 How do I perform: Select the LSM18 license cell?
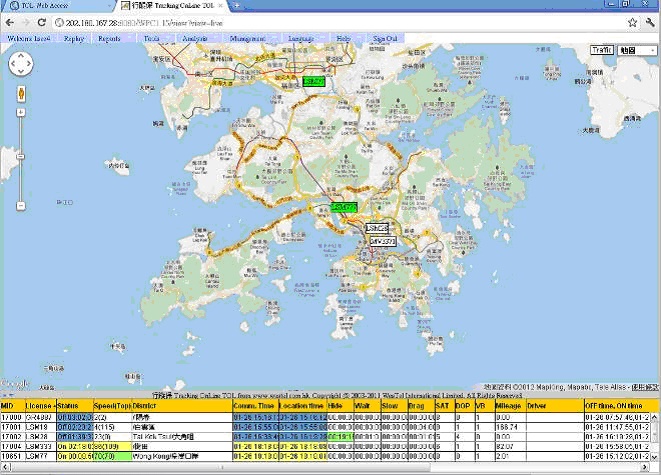tap(40, 427)
